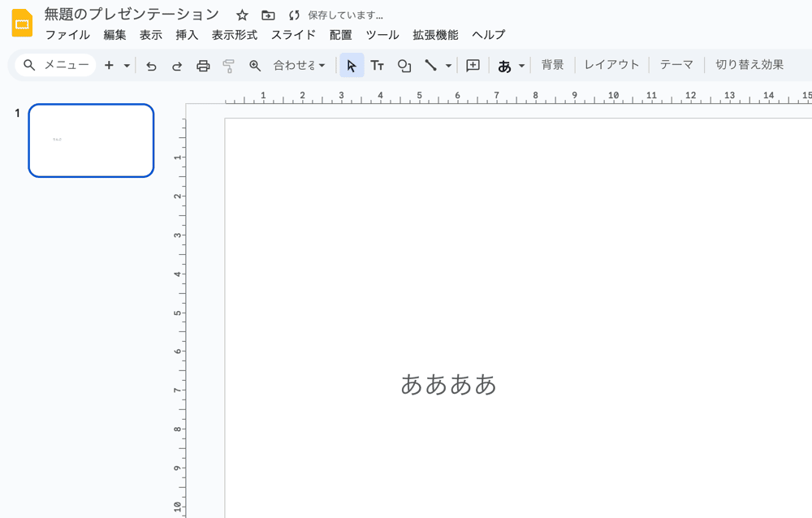Click the print icon
The image size is (812, 518).
pos(203,66)
